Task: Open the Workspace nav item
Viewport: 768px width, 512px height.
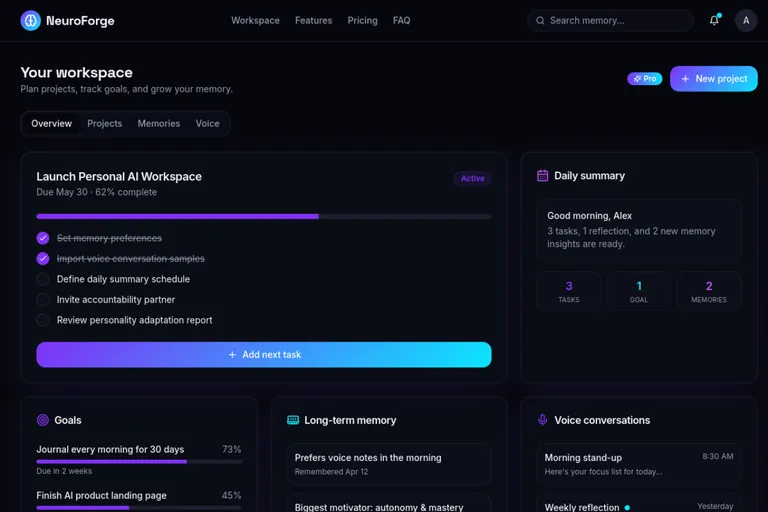Action: pyautogui.click(x=255, y=21)
